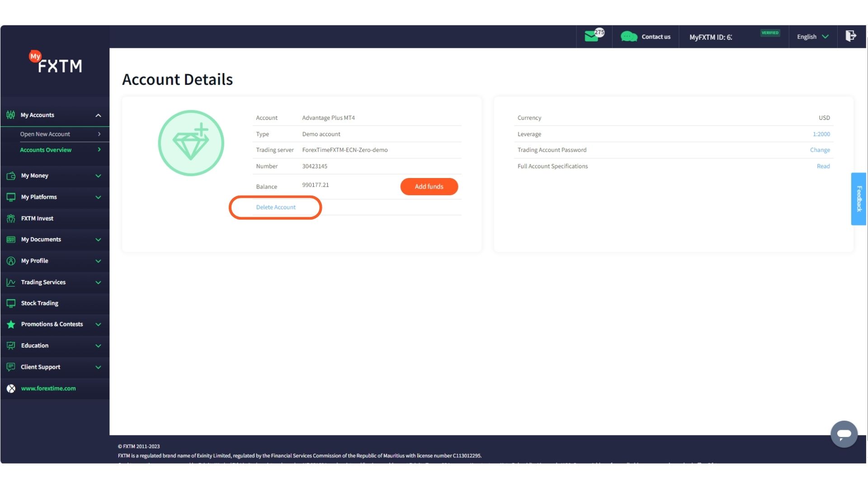Select Accounts Overview in sidebar
This screenshot has height=488, width=868.
pos(55,150)
